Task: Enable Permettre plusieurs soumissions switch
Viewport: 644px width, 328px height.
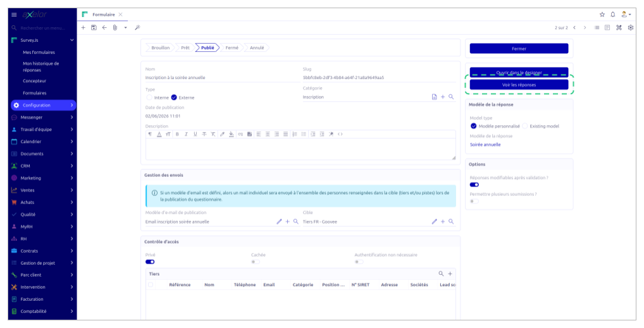Action: [x=474, y=201]
